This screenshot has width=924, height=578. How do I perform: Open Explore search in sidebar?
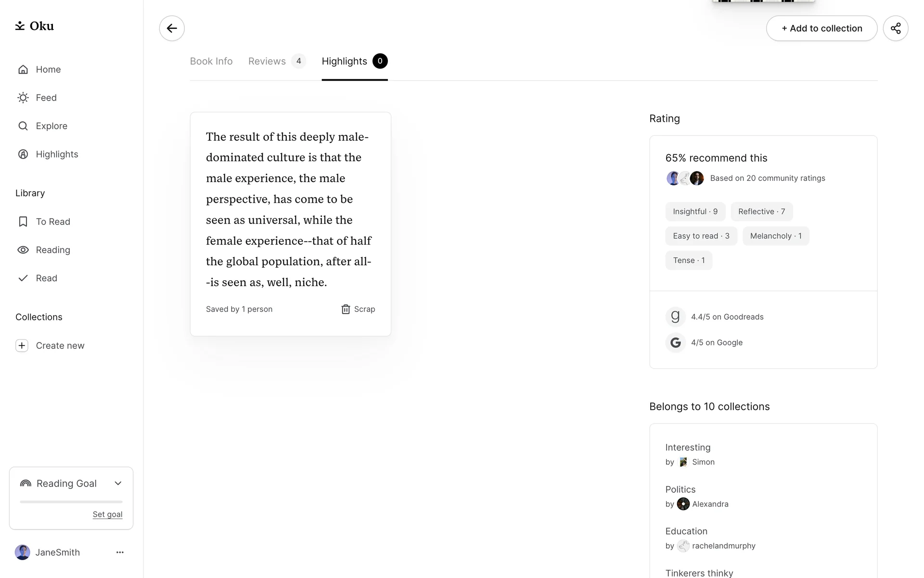[x=51, y=126]
